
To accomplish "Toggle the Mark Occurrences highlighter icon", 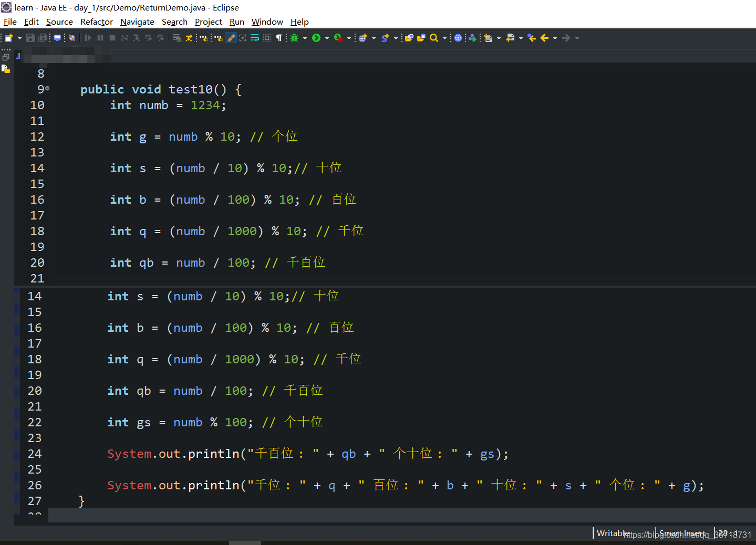I will (231, 38).
